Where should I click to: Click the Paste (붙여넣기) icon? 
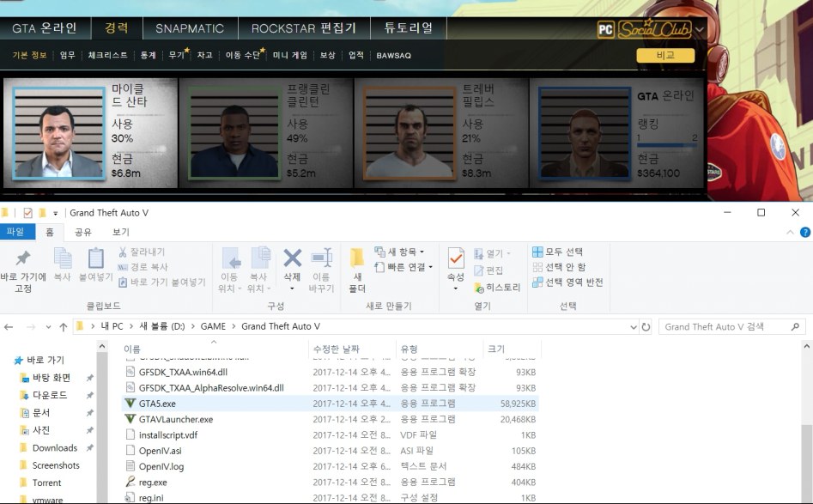pos(96,260)
